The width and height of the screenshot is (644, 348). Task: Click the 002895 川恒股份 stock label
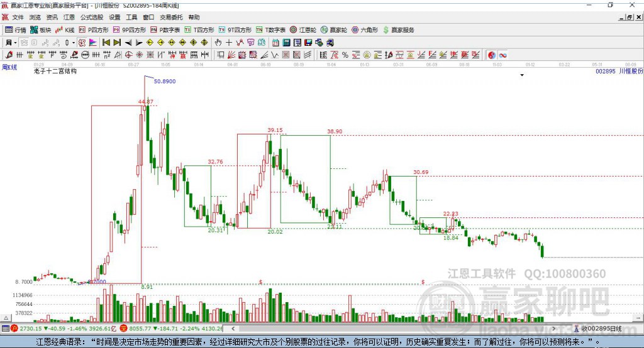(619, 71)
